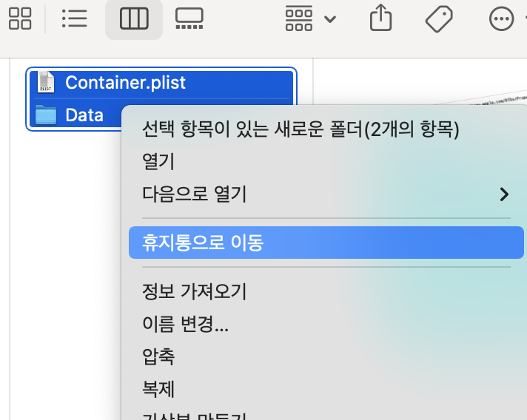Screen dimensions: 527x420
Task: Expand the 다음으로 열기 submenu arrow
Action: click(x=504, y=194)
